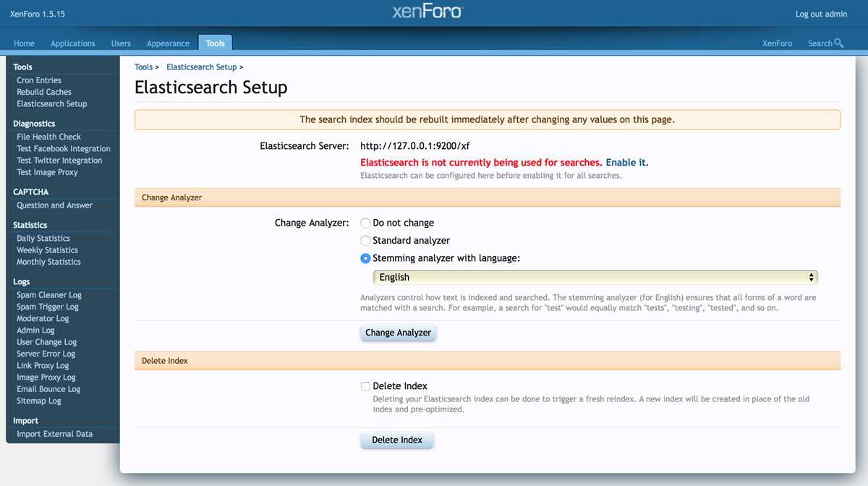Open Cron Entries in sidebar
Image resolution: width=868 pixels, height=486 pixels.
point(39,80)
